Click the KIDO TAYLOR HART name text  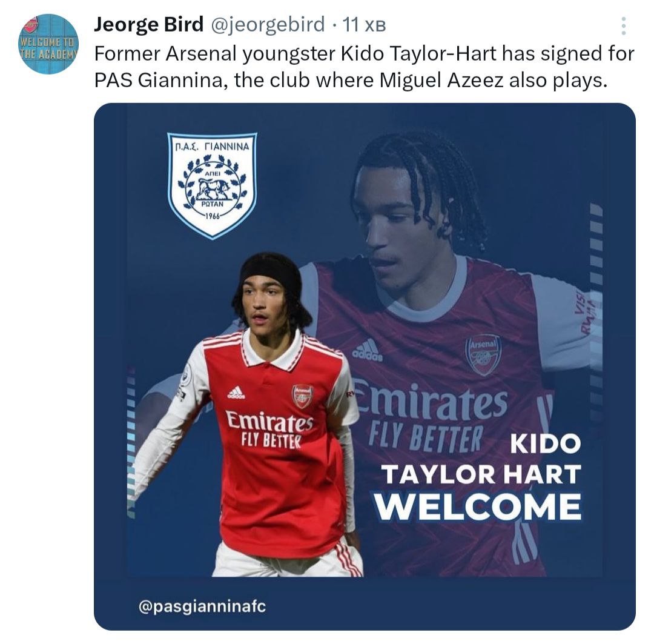(481, 459)
